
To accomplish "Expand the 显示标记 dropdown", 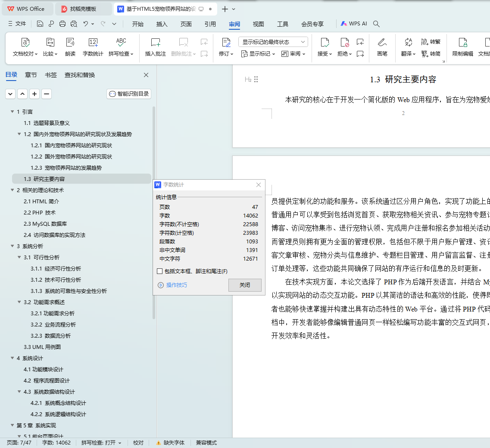I will (258, 54).
